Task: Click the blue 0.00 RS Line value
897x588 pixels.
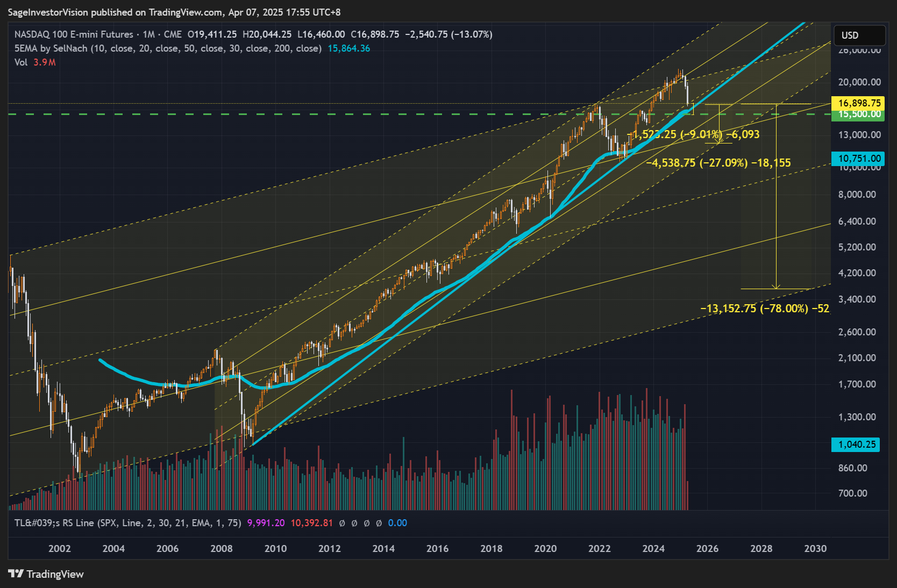Action: (397, 523)
